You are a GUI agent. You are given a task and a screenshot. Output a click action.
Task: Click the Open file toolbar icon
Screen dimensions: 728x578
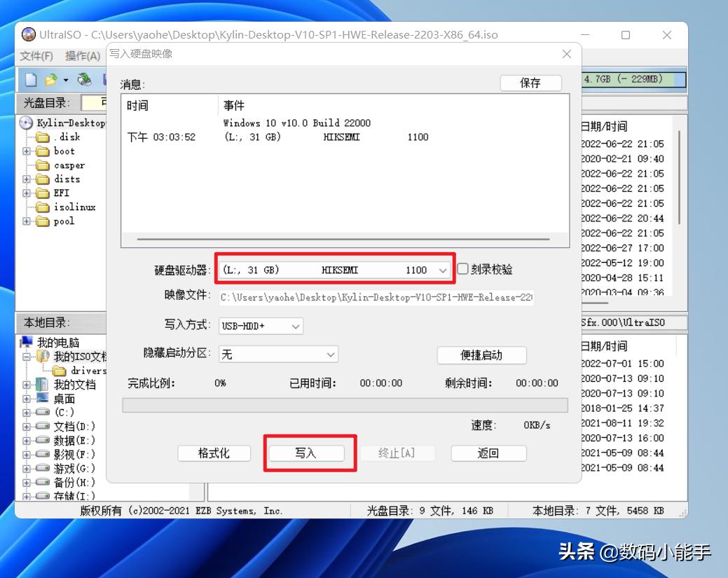click(x=49, y=79)
